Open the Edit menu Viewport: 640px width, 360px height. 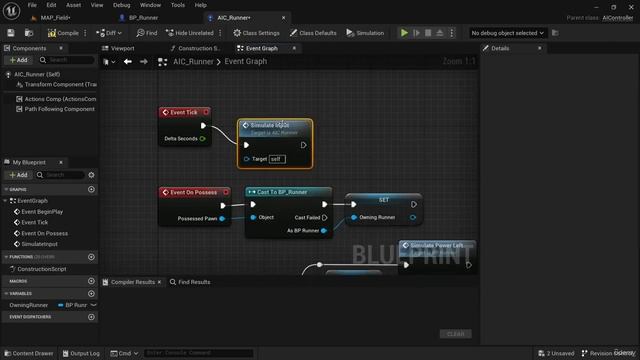click(51, 5)
